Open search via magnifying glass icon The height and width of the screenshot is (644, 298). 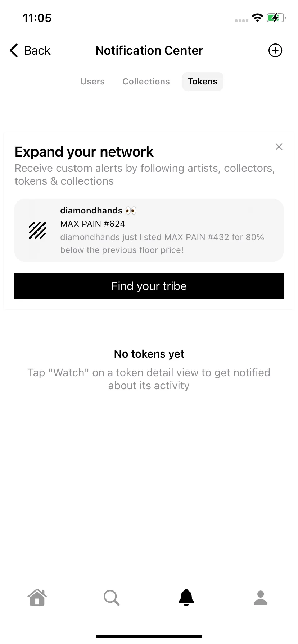pos(112,598)
